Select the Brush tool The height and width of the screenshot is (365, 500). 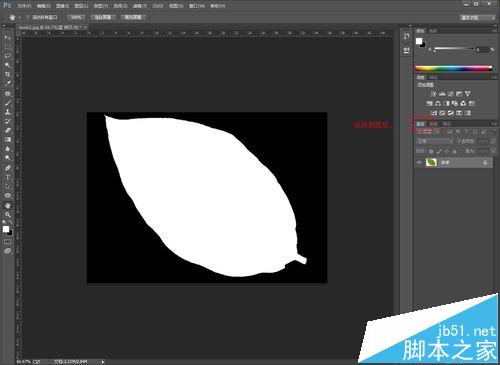[x=7, y=103]
